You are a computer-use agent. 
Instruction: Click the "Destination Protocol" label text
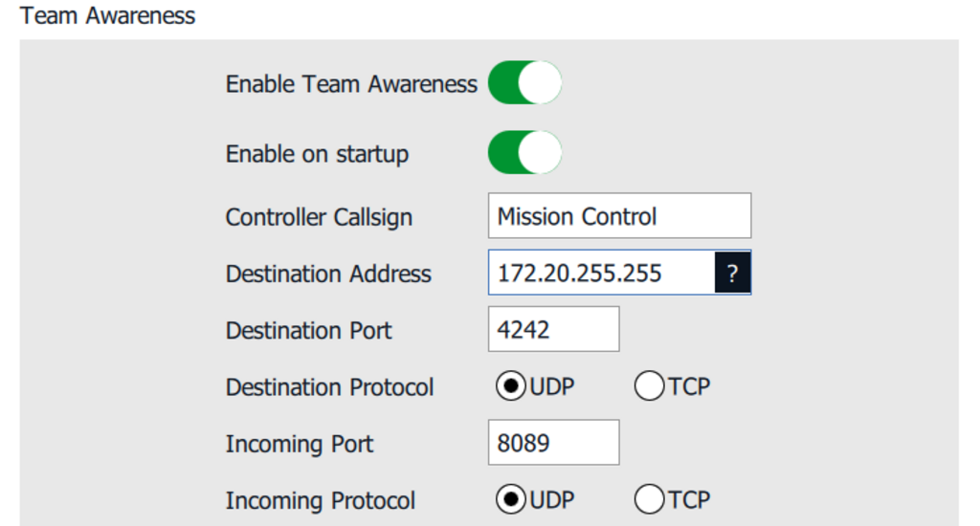point(329,387)
